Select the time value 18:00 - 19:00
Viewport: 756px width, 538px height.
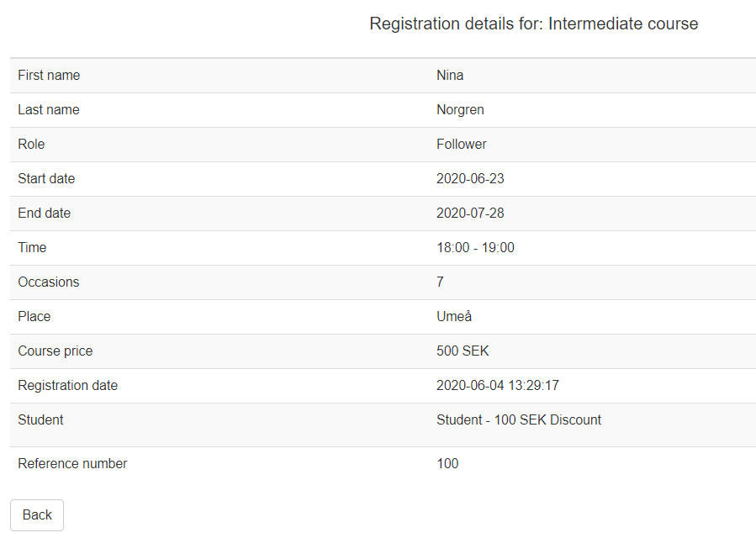click(x=475, y=248)
